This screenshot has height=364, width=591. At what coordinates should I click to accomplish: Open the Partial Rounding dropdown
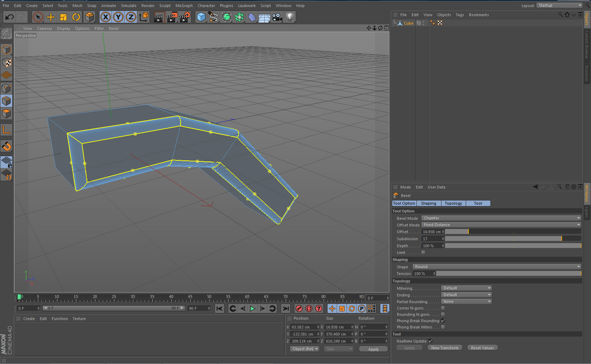tap(466, 301)
